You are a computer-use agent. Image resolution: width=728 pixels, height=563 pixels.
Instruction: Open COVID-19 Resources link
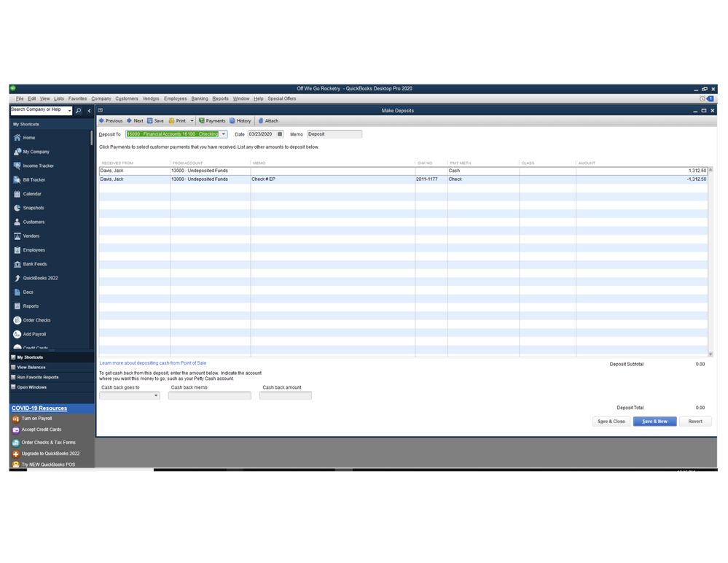pyautogui.click(x=39, y=408)
